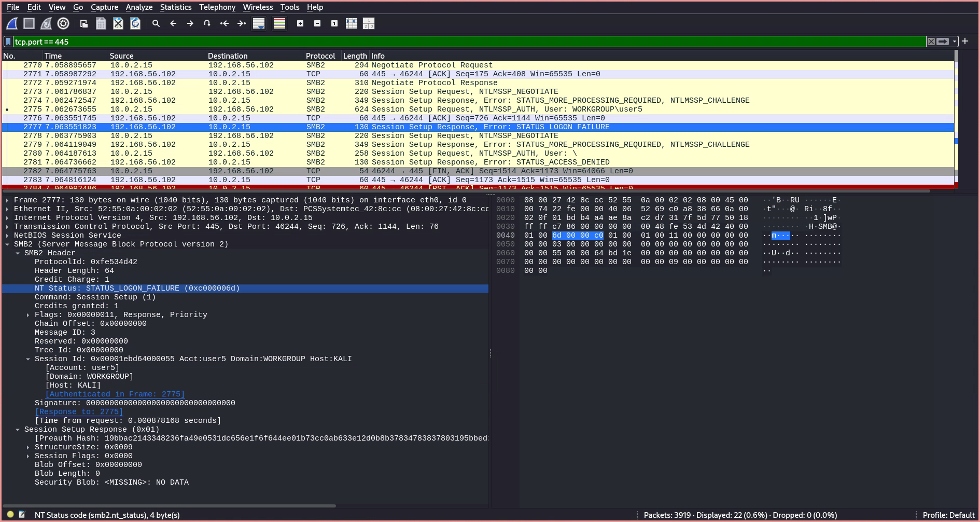Viewport: 980px width, 522px height.
Task: Toggle auto-scroll during live capture
Action: click(259, 23)
